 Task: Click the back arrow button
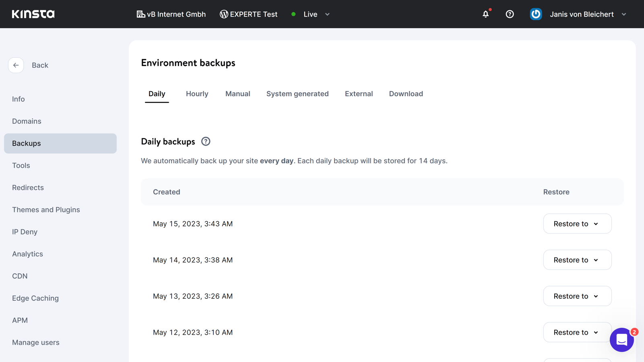point(16,65)
